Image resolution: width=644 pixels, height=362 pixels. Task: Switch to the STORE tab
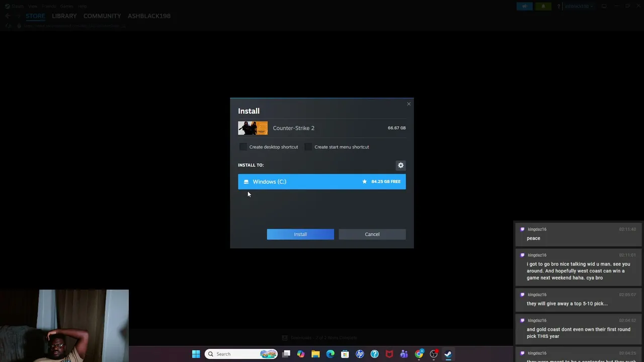35,16
